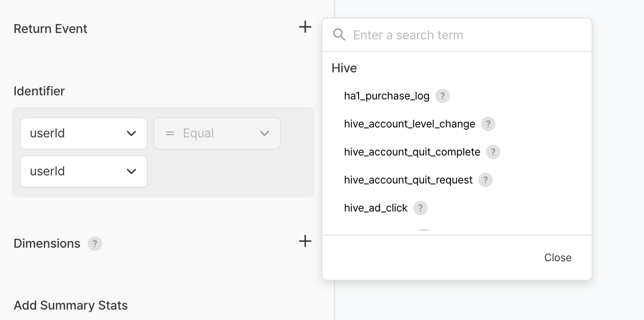This screenshot has height=320, width=644.
Task: Click the search term input field
Action: coord(465,35)
